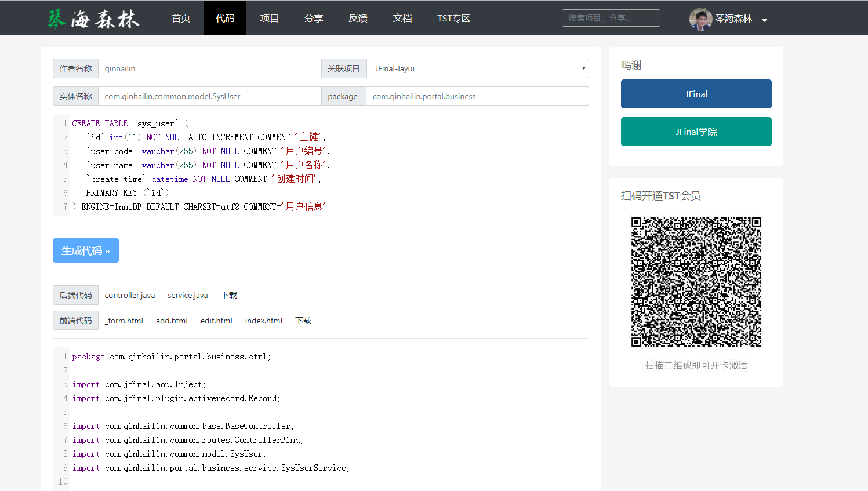The image size is (868, 491).
Task: Go to 首页 in the navigation bar
Action: (x=181, y=18)
